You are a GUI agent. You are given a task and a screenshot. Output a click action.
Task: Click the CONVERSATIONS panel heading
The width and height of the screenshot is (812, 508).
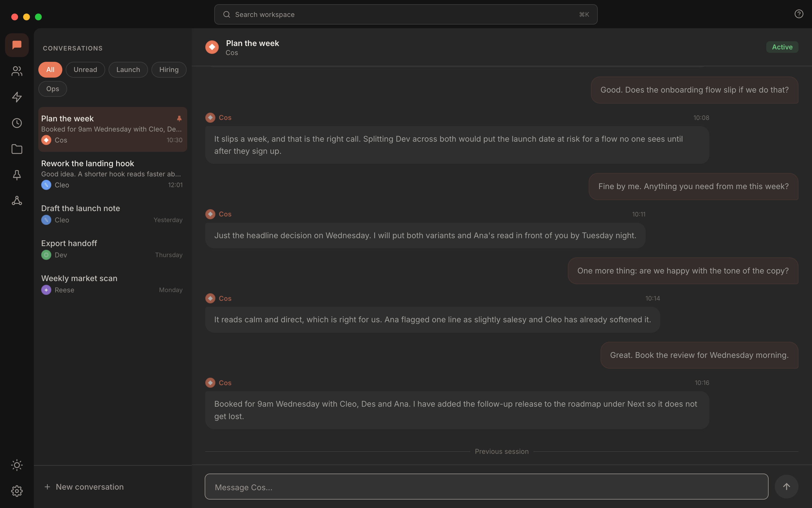[73, 48]
